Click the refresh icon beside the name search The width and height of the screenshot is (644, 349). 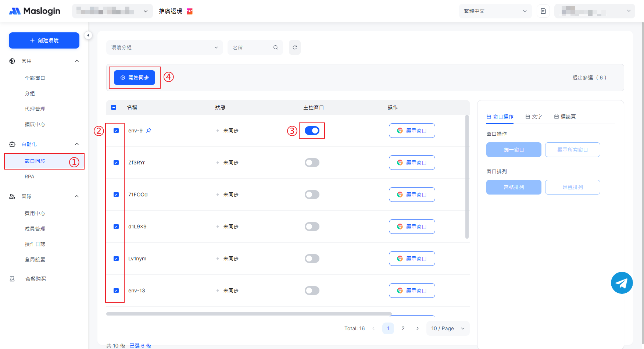pos(294,47)
